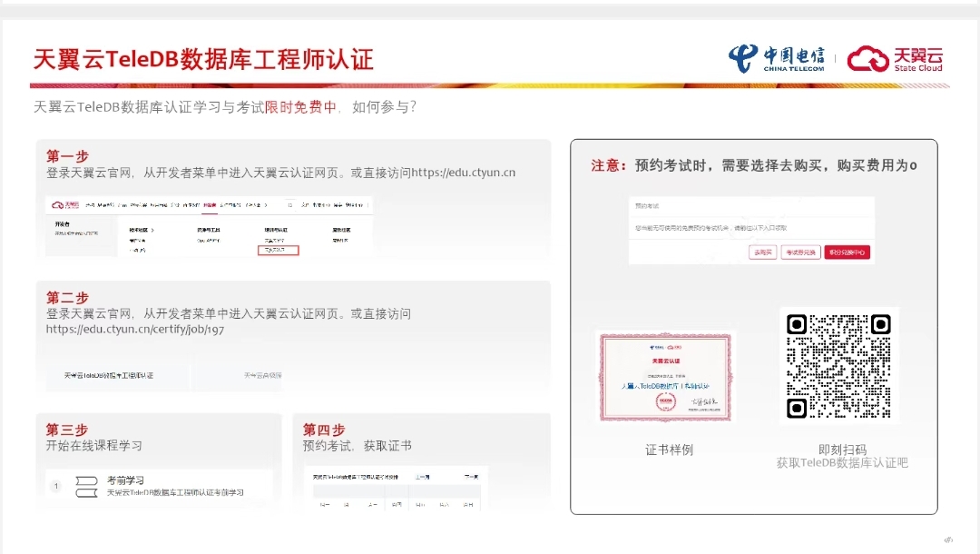The height and width of the screenshot is (554, 980).
Task: Click the chevron next to 技术社区 in the developer menu
Action: click(x=152, y=230)
